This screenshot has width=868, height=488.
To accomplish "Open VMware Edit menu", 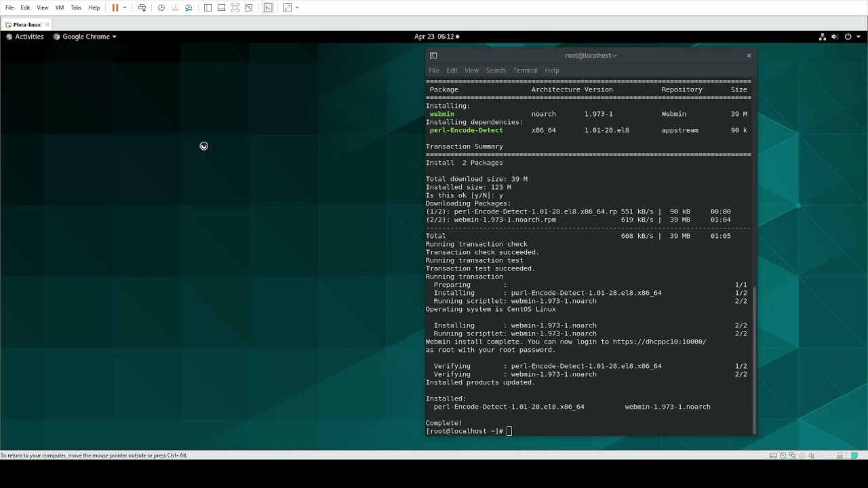I will pyautogui.click(x=25, y=7).
